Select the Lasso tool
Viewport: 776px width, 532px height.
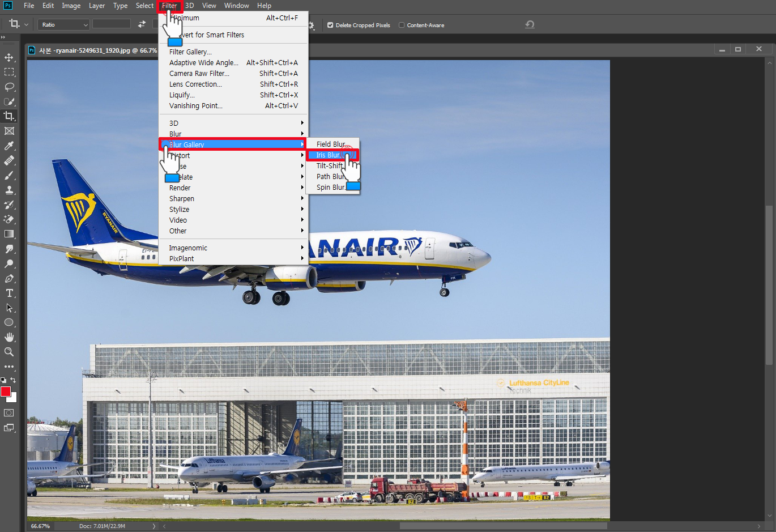9,87
